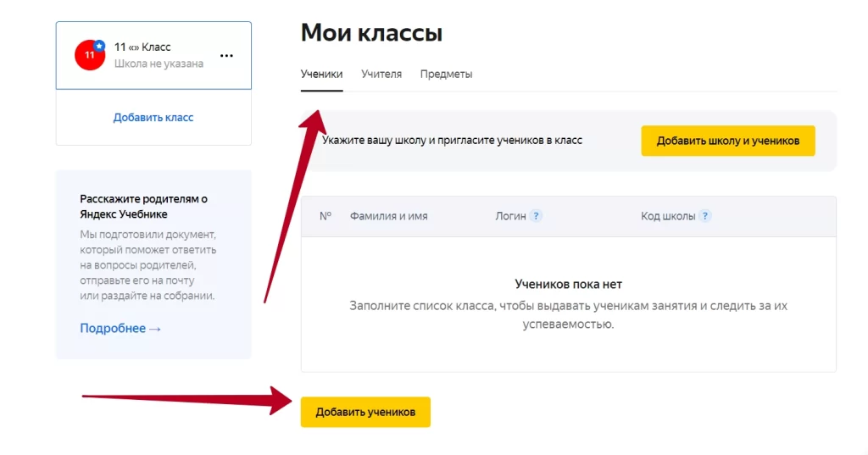The image size is (868, 455).
Task: Select the Ученики tab
Action: (x=321, y=74)
